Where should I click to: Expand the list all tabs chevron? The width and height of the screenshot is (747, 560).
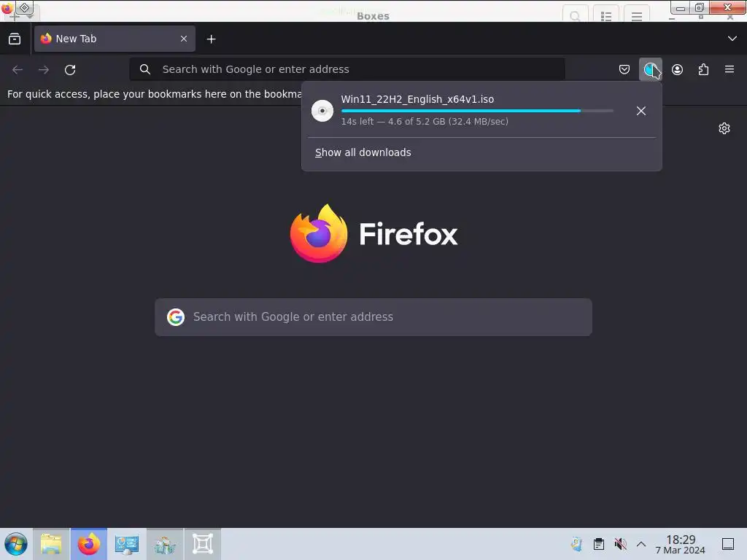click(732, 39)
